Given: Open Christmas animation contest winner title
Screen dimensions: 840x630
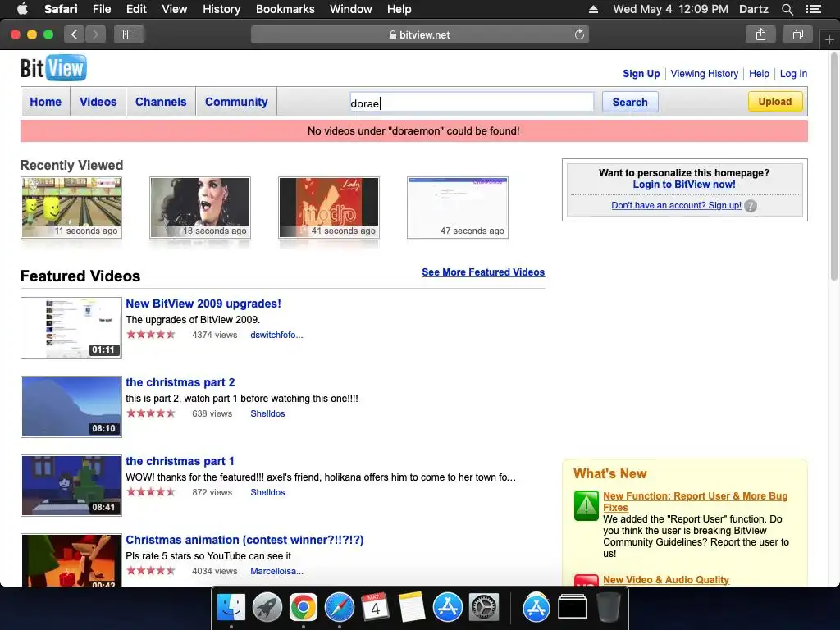Looking at the screenshot, I should tap(244, 540).
